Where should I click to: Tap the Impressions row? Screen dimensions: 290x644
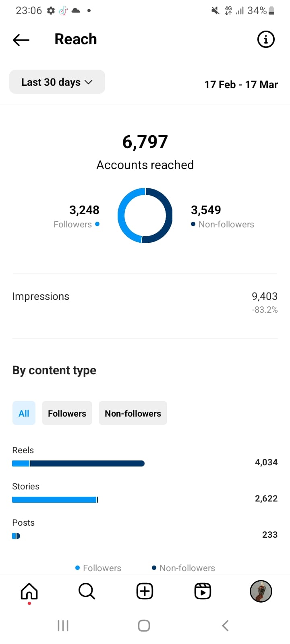[x=145, y=303]
